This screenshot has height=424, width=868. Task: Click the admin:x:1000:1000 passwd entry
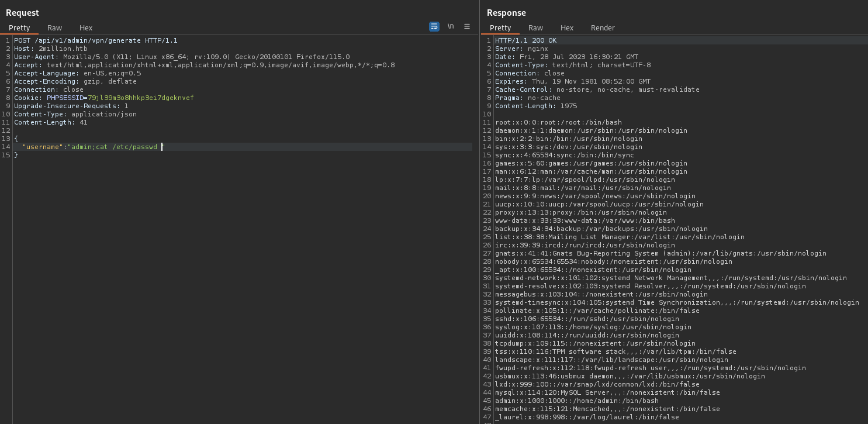577,401
